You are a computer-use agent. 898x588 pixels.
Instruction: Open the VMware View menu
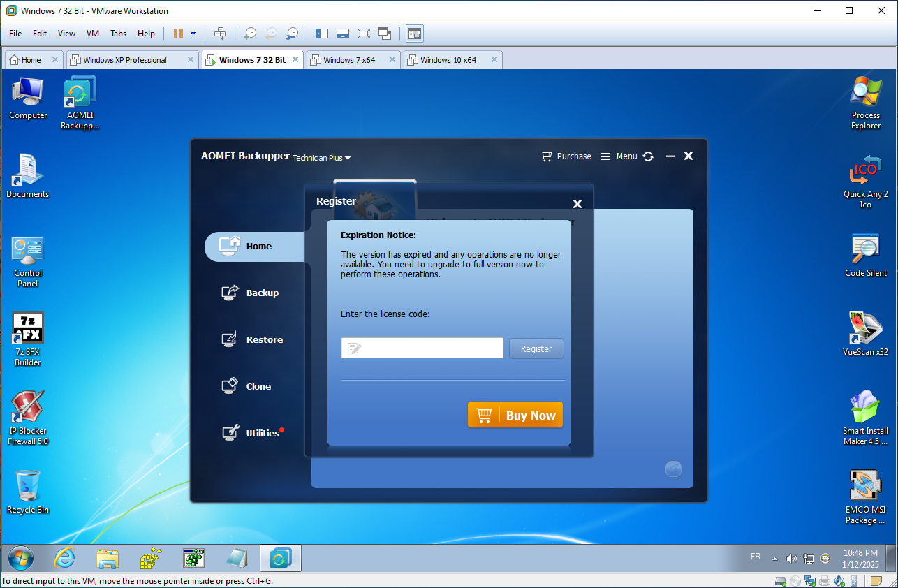[66, 34]
